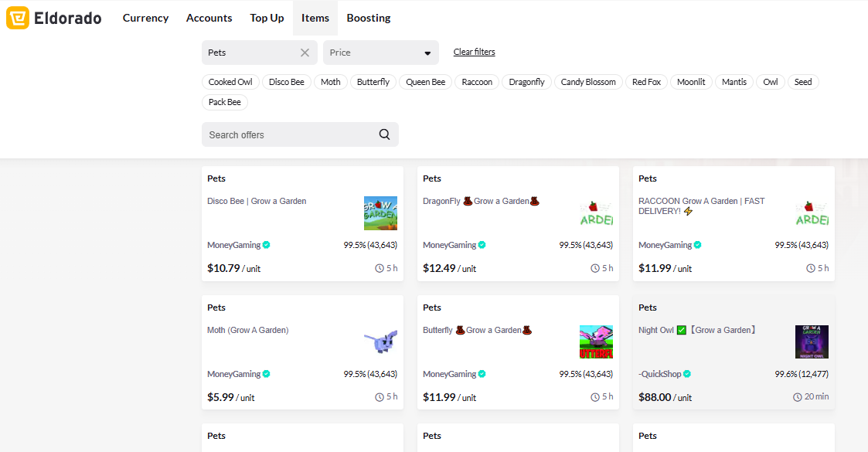Filter by the Disco Bee tag
Screen dimensions: 868x452
tap(287, 82)
